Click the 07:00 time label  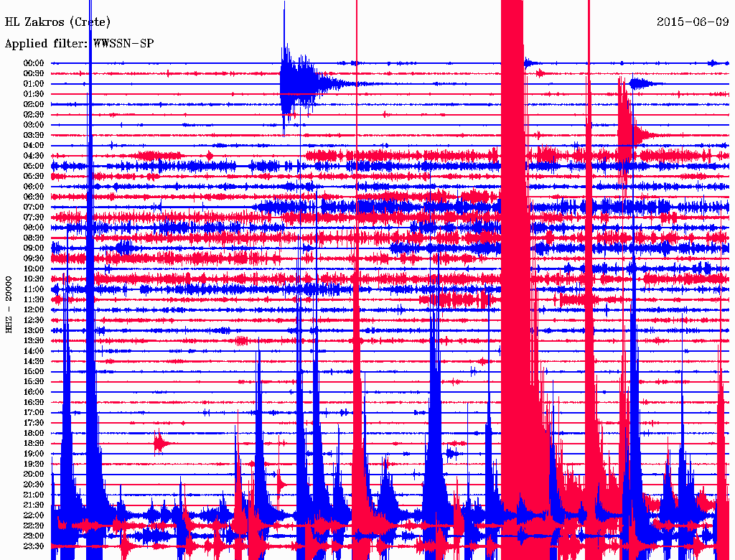pyautogui.click(x=34, y=207)
